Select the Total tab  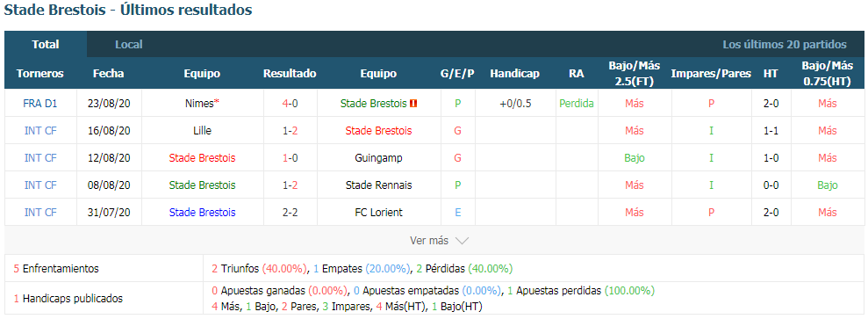[x=46, y=44]
